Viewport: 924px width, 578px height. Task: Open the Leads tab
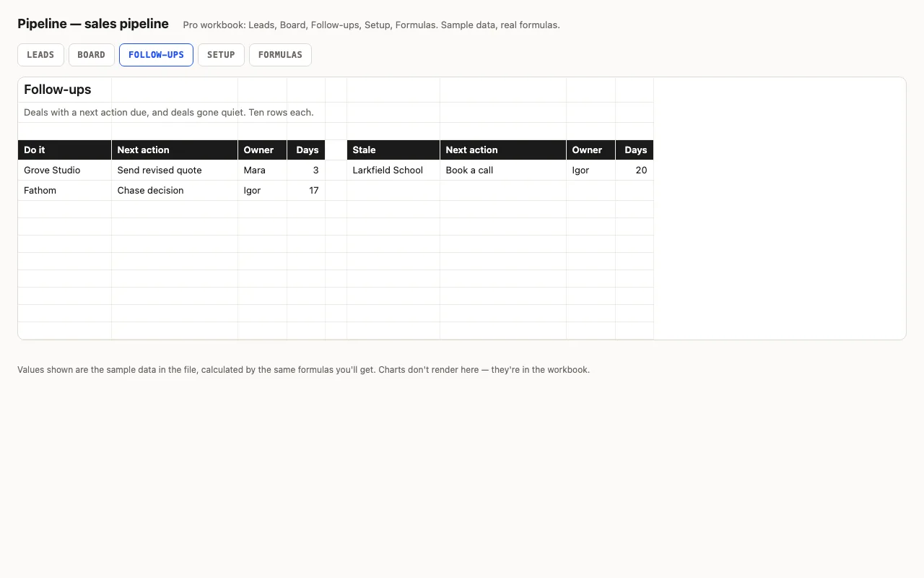click(40, 55)
